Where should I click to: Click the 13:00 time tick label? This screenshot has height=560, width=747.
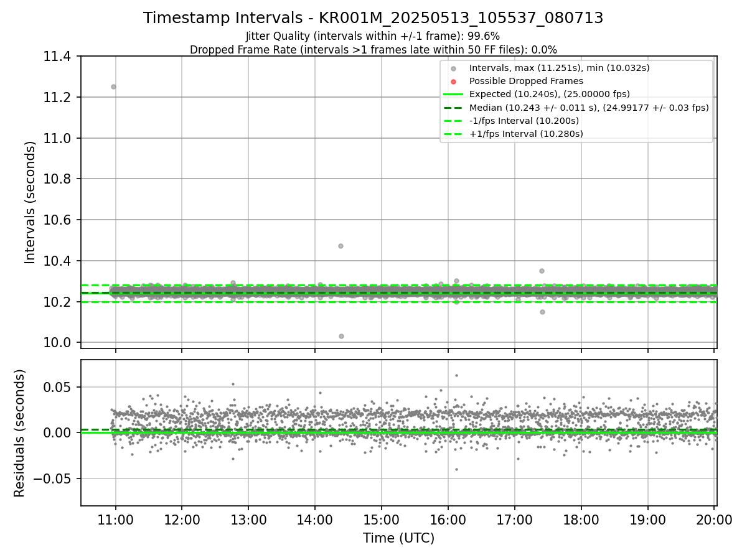point(248,520)
